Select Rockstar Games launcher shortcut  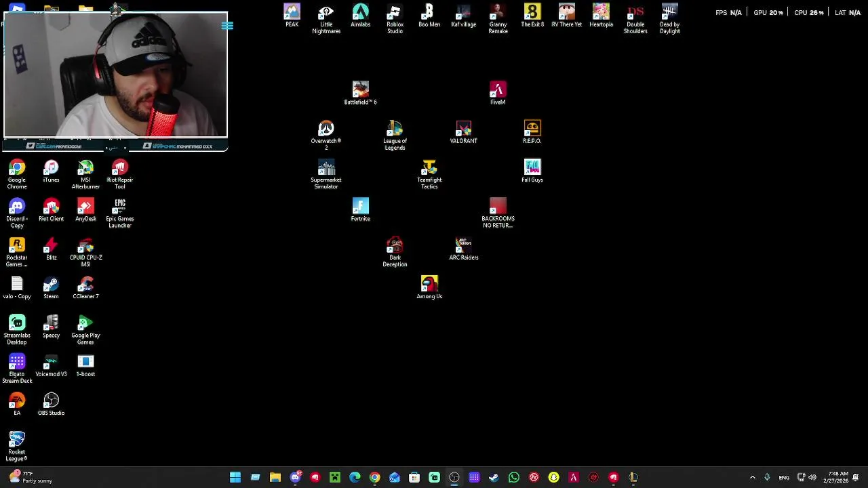point(17,252)
